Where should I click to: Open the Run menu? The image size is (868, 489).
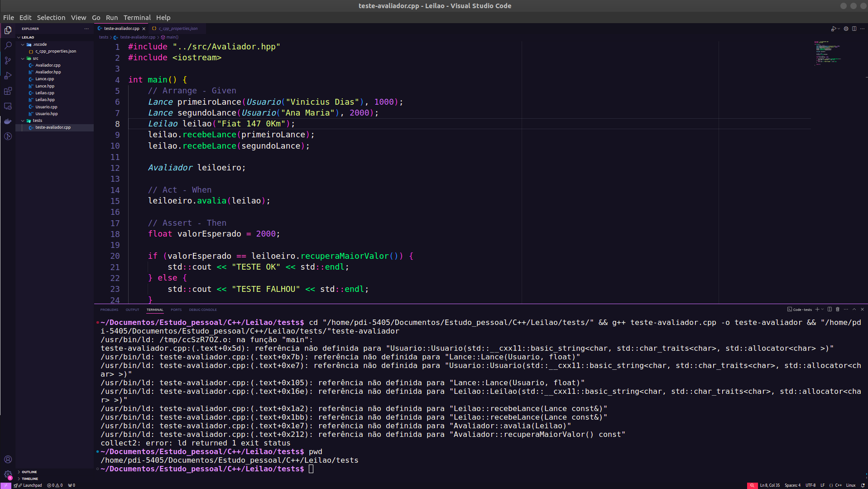tap(112, 18)
